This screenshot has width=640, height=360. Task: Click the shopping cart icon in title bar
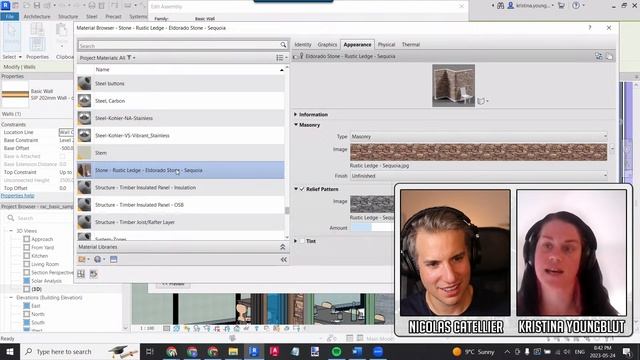(561, 5)
